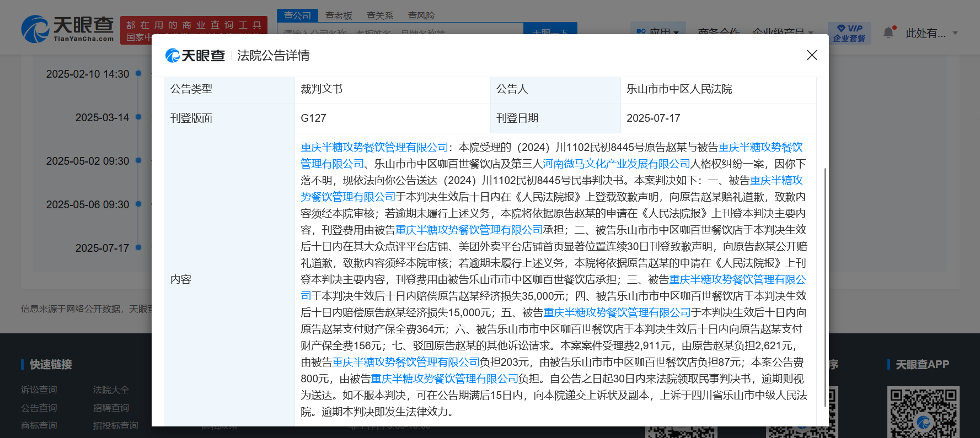Click the dialog's vertical scrollbar

click(825, 286)
